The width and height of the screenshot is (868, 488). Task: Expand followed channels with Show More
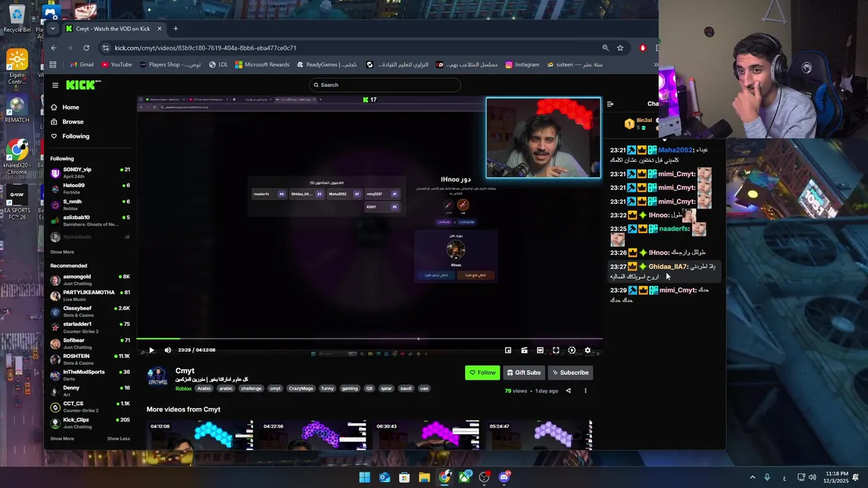tap(62, 252)
